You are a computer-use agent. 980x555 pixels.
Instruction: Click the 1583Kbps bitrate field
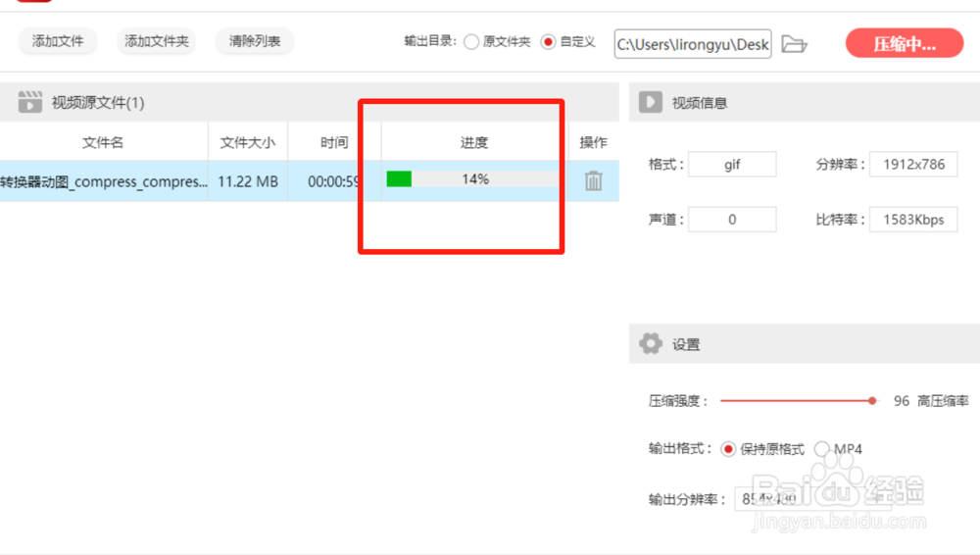click(913, 219)
